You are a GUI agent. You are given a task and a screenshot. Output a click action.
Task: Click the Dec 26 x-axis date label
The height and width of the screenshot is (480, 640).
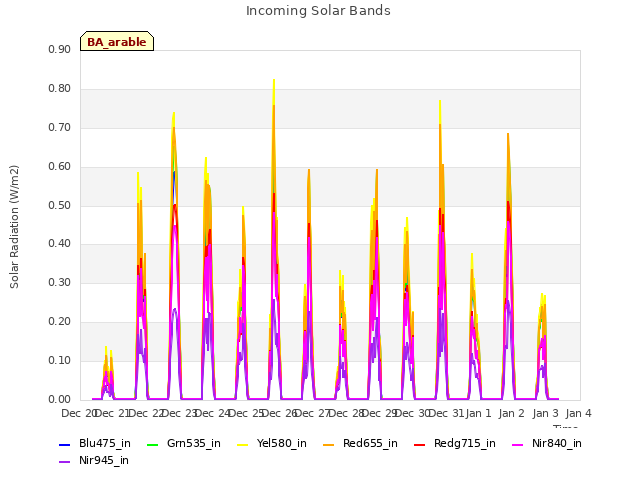280,413
